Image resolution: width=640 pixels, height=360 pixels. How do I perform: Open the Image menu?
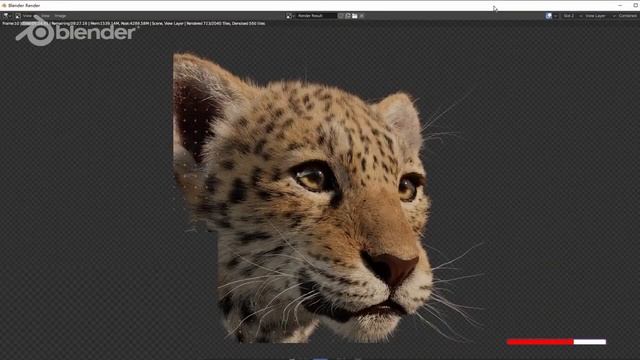(60, 16)
